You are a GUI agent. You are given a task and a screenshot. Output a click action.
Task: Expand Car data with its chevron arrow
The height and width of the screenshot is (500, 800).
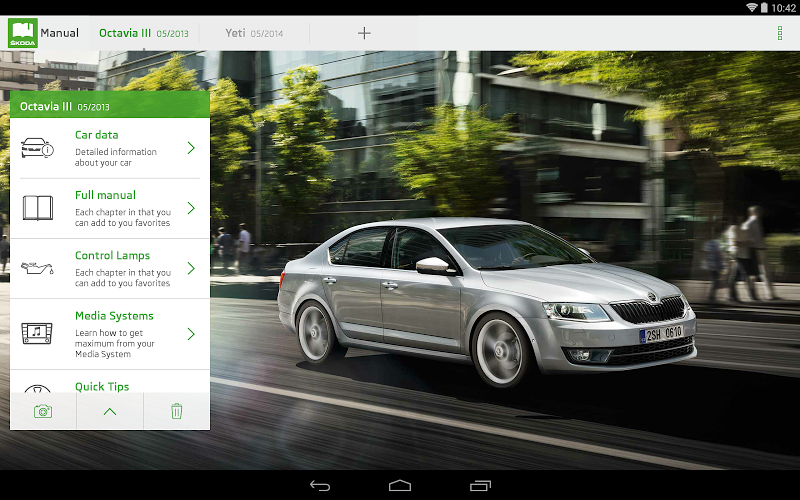click(x=191, y=148)
